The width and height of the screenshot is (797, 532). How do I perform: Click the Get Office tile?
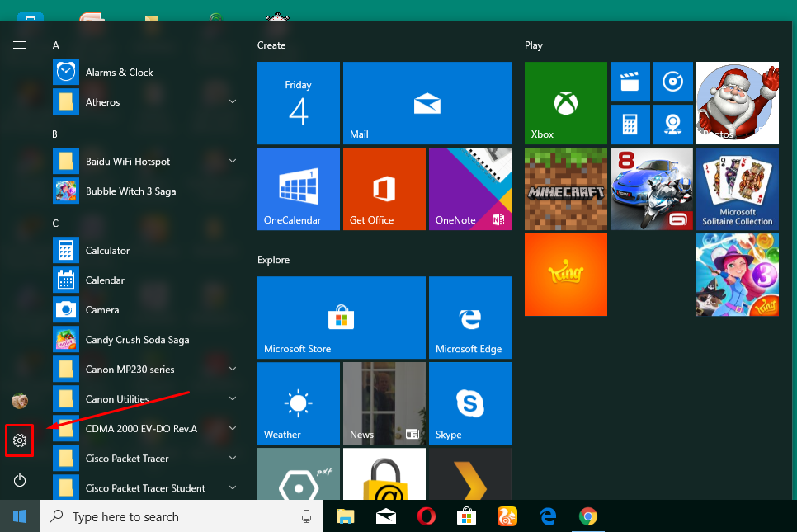pos(384,189)
